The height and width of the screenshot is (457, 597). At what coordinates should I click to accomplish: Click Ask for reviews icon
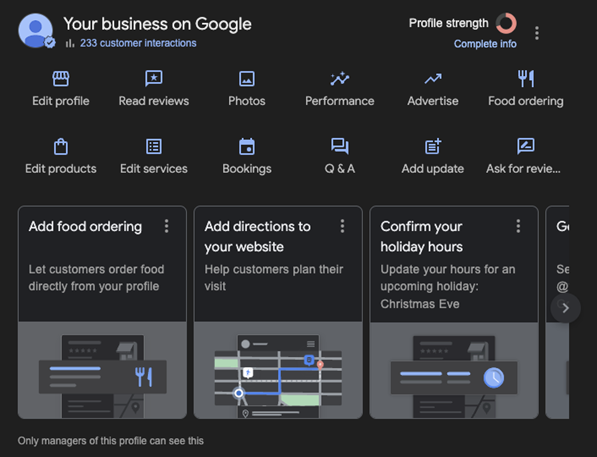coord(526,146)
